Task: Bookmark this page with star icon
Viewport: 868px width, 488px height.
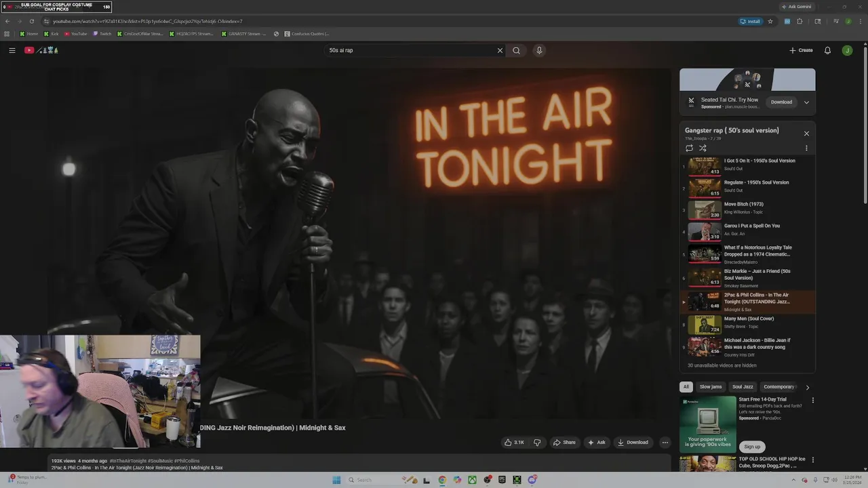Action: click(x=770, y=21)
